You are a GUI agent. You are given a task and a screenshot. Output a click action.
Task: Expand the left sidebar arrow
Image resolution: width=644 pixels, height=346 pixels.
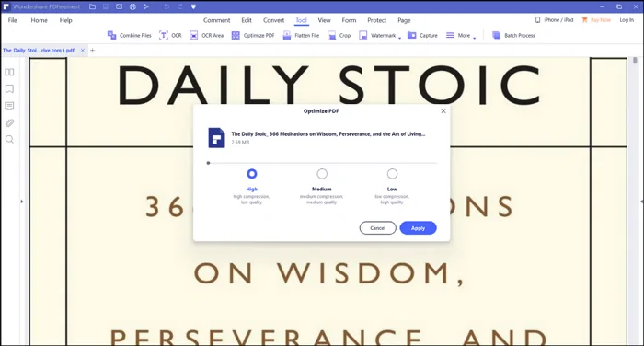(x=22, y=202)
